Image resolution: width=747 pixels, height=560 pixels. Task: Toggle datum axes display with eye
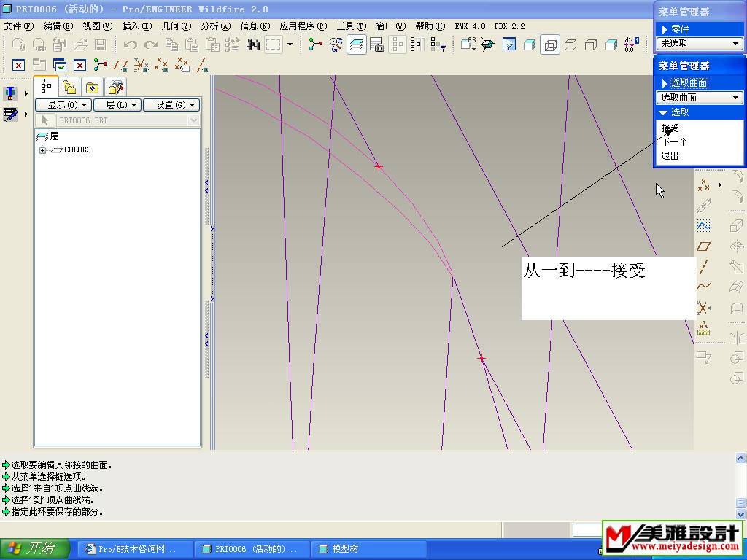pyautogui.click(x=203, y=65)
